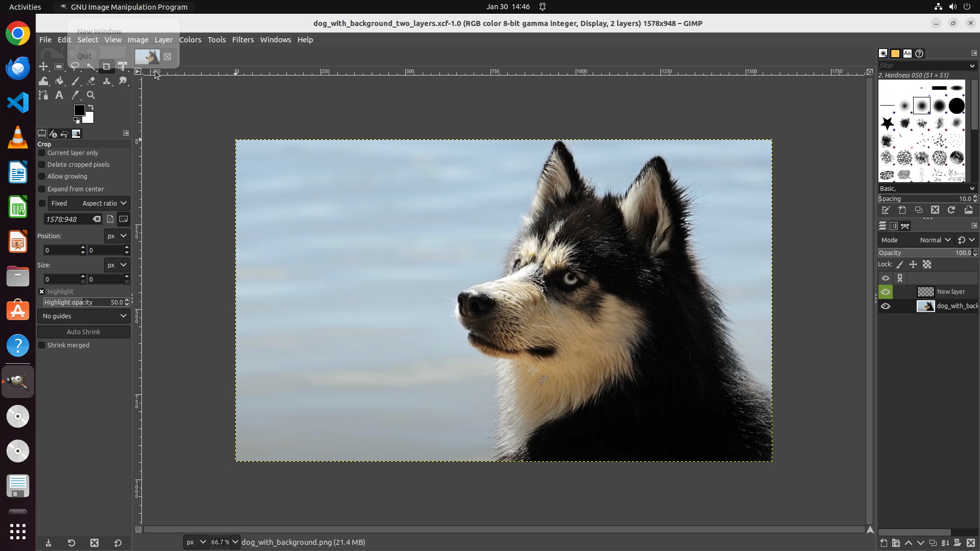Open layer Mode Normal dropdown
Screen dimensions: 980x551
click(916, 240)
